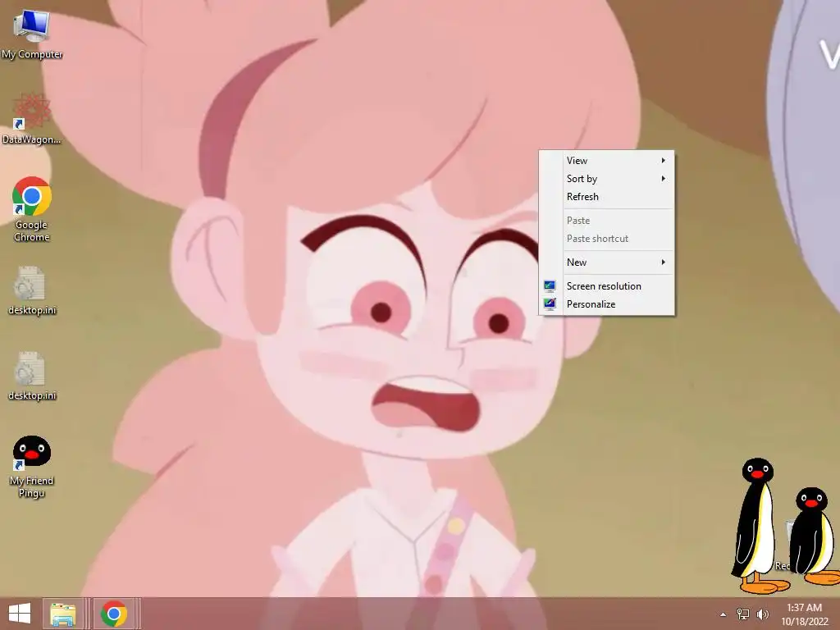This screenshot has width=840, height=630.
Task: Open the Sort by submenu
Action: click(606, 179)
